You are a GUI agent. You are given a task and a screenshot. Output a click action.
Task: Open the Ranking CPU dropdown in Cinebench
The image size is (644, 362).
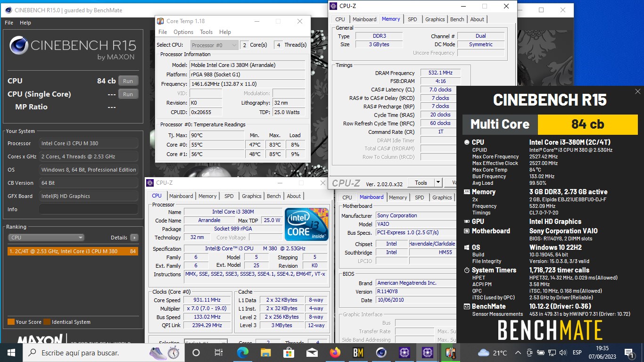[x=46, y=238]
